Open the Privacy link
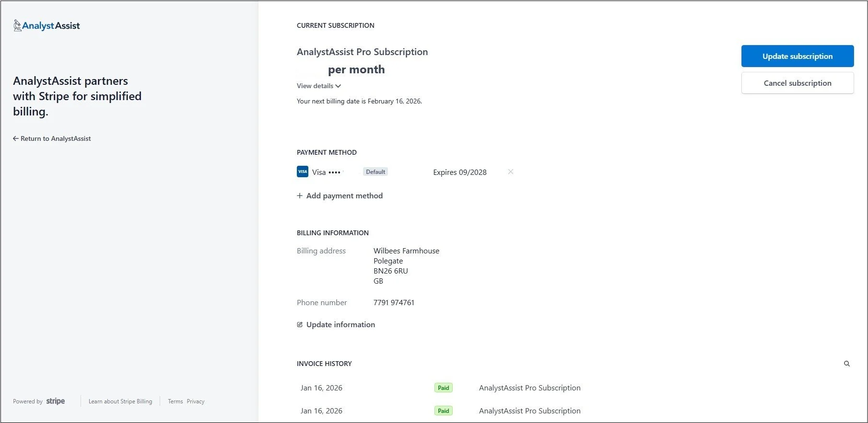The image size is (868, 423). pyautogui.click(x=196, y=401)
